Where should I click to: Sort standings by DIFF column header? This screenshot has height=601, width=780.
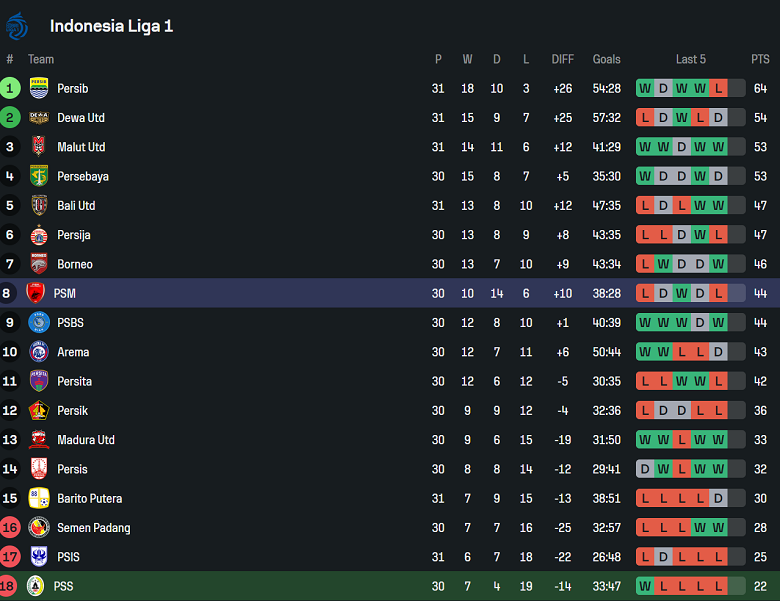click(x=563, y=59)
